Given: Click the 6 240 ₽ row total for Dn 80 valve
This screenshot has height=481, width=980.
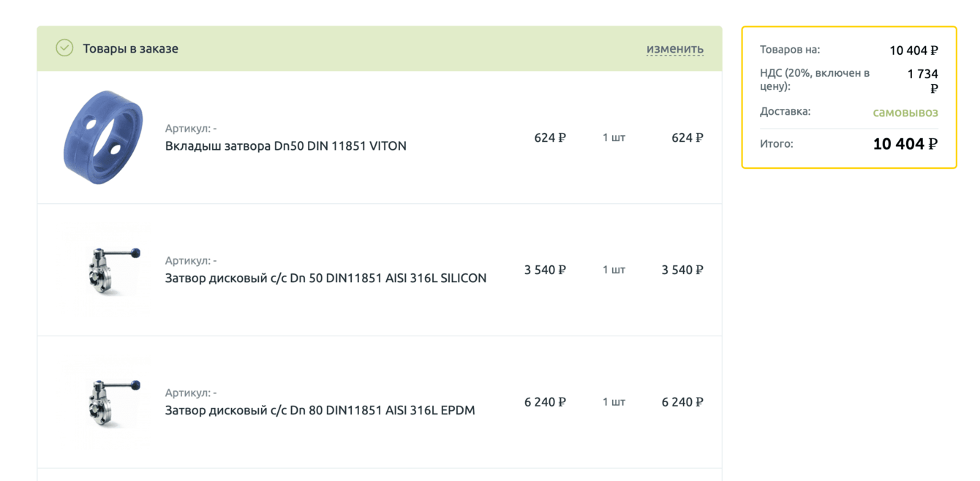Looking at the screenshot, I should 682,402.
